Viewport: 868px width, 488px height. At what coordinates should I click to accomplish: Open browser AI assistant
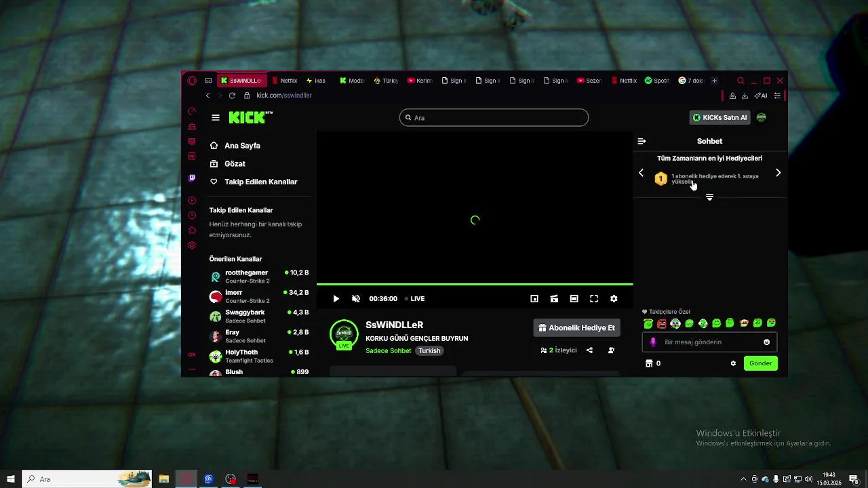pyautogui.click(x=761, y=96)
